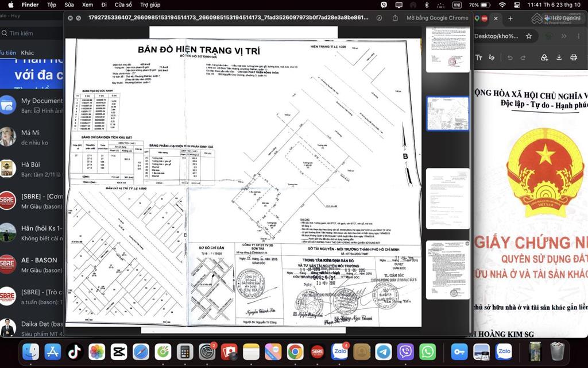Open the Wi-Fi status menu
Image resolution: width=588 pixels, height=368 pixels.
502,5
